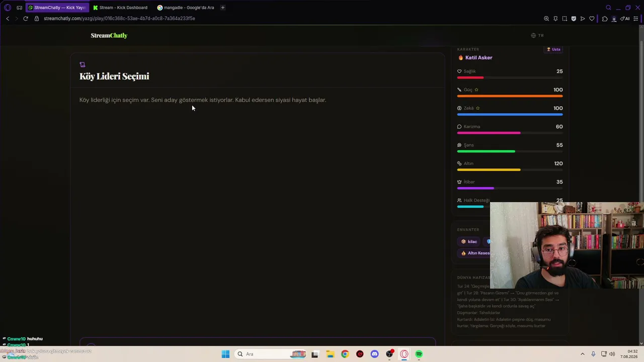Click the send/flow arrow icon
644x362 pixels.
(583, 19)
